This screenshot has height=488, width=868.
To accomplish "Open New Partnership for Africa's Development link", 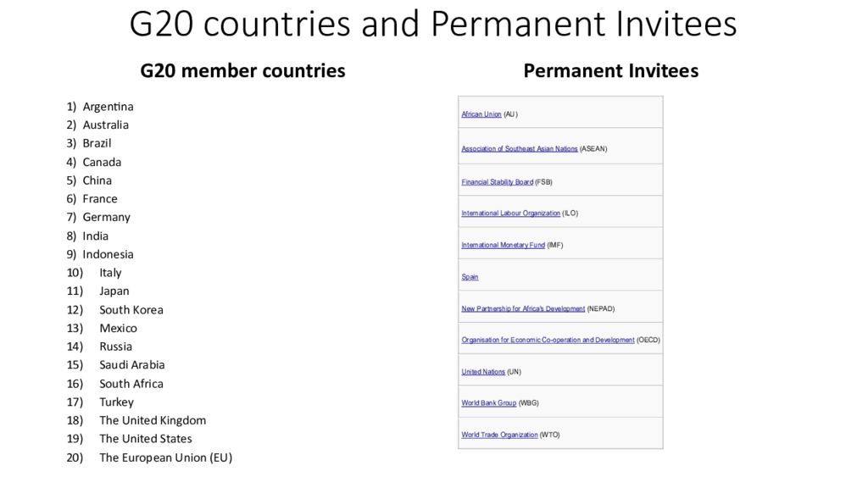I will tap(523, 308).
